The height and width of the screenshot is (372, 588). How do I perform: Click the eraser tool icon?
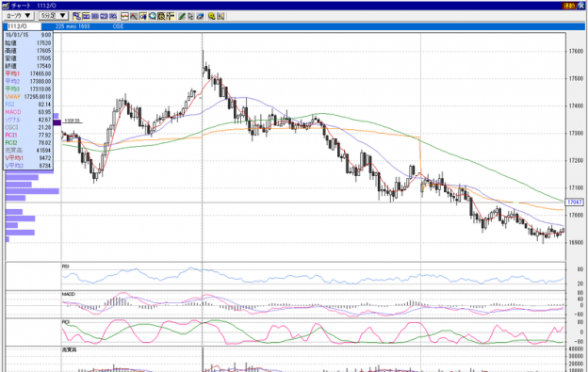[x=201, y=16]
